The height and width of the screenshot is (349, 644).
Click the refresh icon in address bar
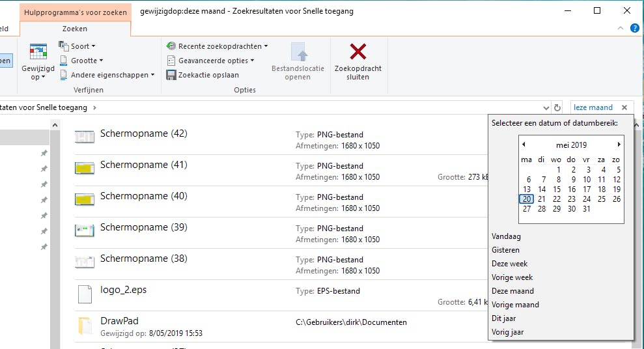pos(557,107)
